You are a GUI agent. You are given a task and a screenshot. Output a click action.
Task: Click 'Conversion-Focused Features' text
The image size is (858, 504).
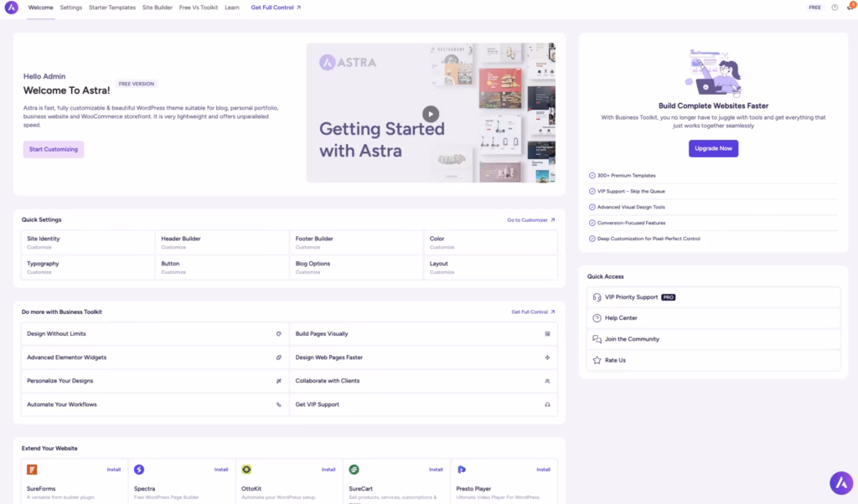click(631, 223)
